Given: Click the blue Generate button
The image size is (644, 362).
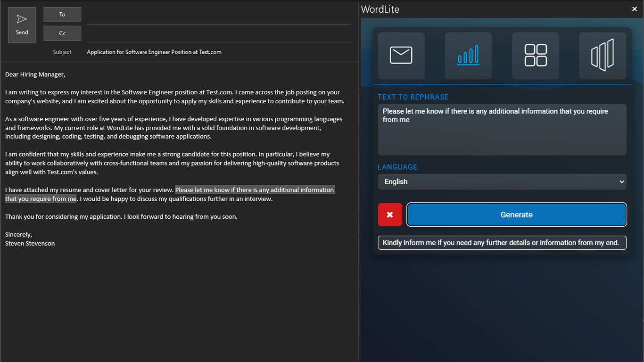Looking at the screenshot, I should [517, 214].
